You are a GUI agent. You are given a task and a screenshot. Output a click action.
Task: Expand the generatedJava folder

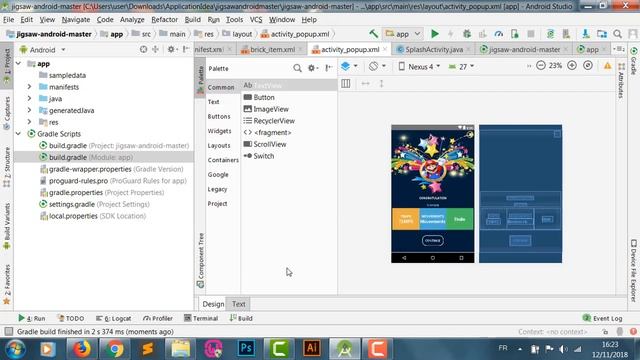click(29, 110)
